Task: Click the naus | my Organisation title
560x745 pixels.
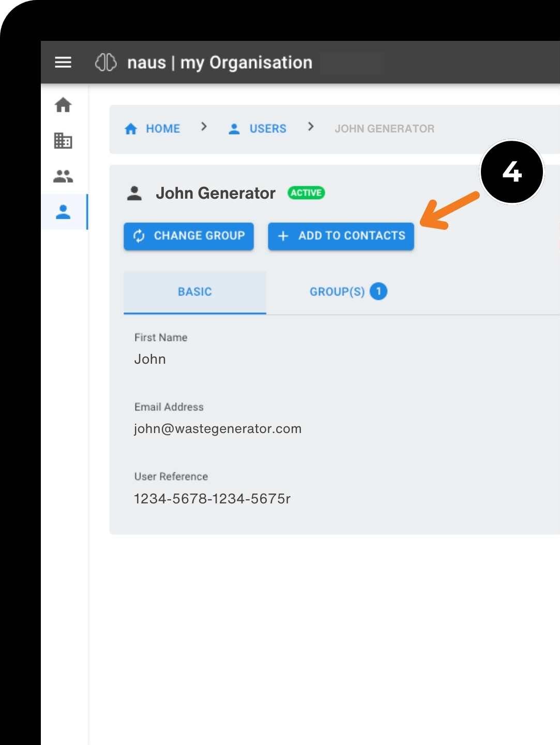Action: (x=220, y=63)
